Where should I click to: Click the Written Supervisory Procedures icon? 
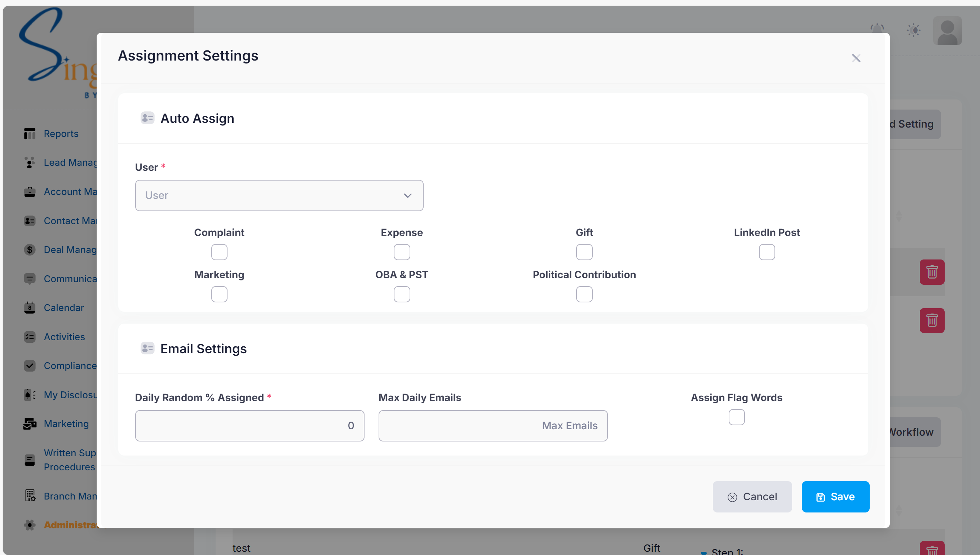(x=30, y=460)
